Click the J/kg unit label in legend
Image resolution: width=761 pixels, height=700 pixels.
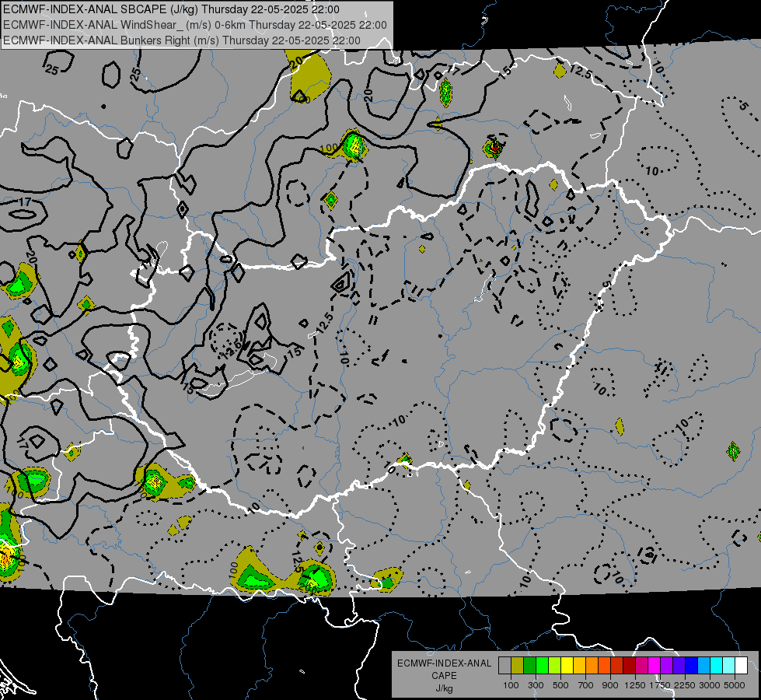pos(444,688)
